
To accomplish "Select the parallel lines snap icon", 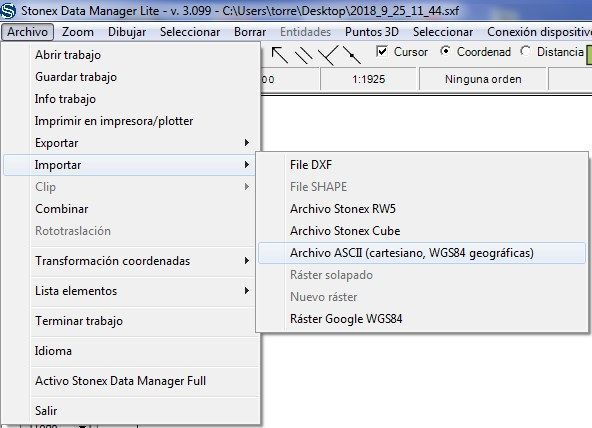I will coord(304,55).
